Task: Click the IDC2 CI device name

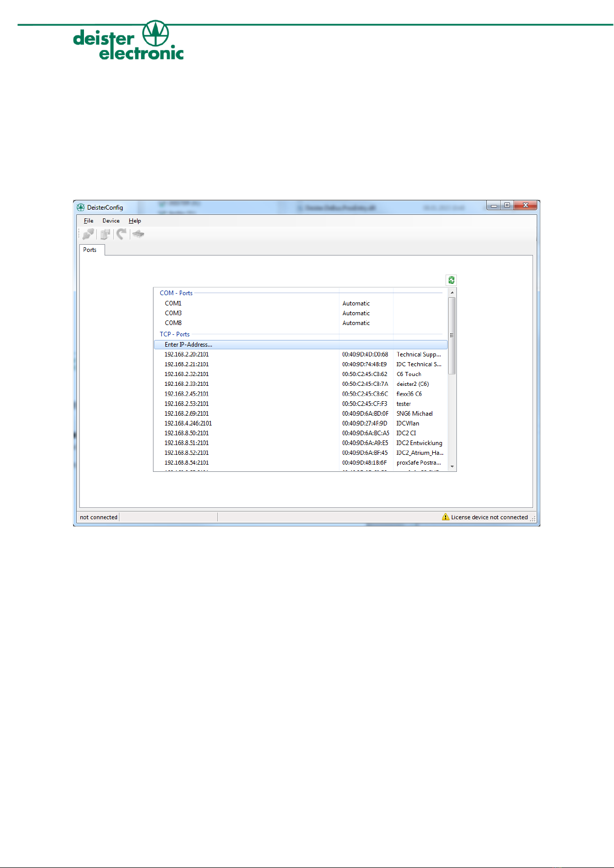Action: click(x=406, y=433)
